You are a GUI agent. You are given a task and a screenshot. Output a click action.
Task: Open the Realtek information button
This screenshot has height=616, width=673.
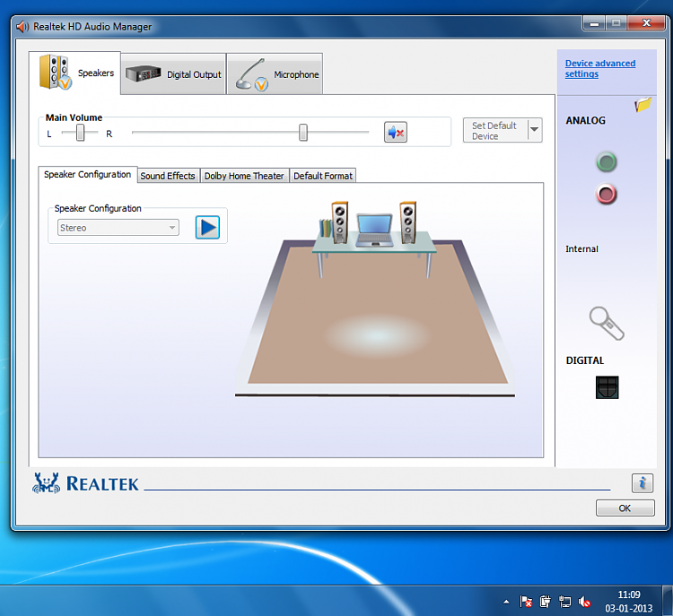642,483
